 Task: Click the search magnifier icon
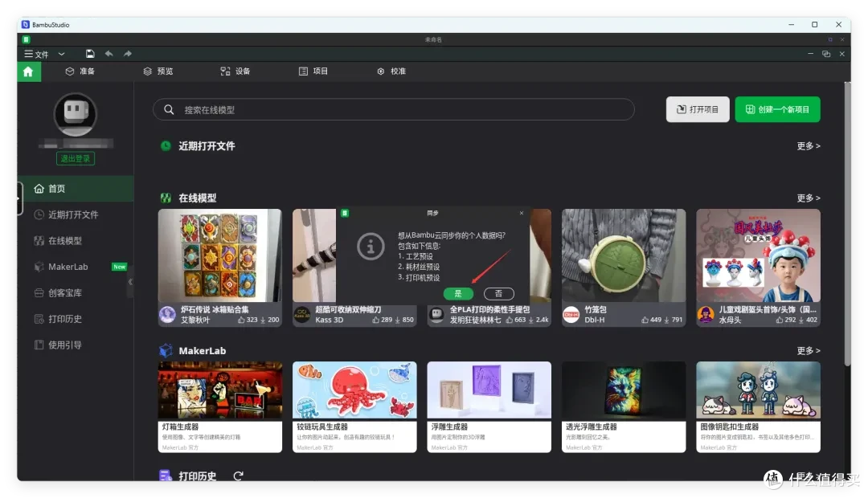click(169, 109)
